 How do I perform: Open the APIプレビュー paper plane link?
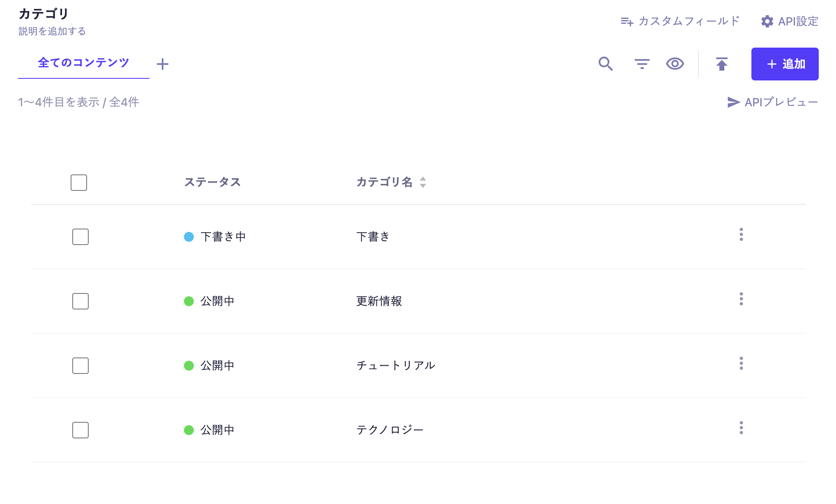pyautogui.click(x=772, y=102)
